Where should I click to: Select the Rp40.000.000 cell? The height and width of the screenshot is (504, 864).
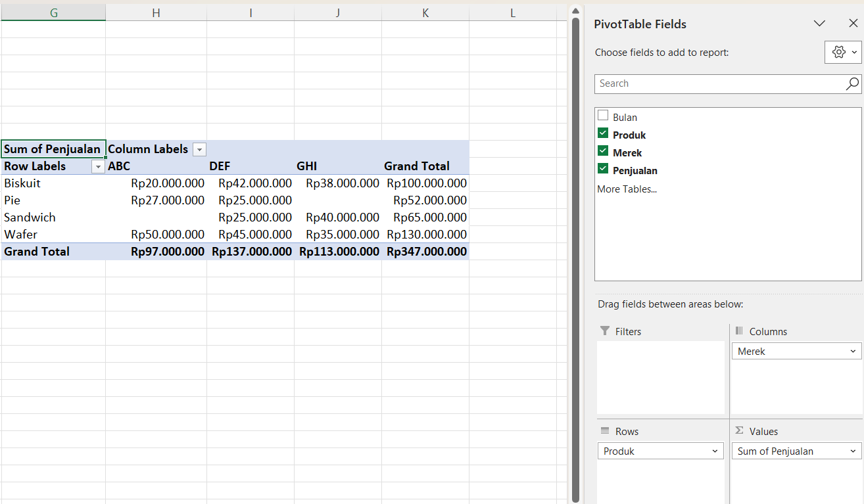[337, 218]
